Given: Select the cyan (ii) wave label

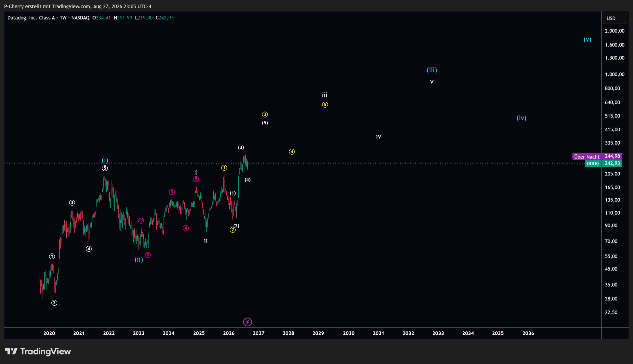Looking at the screenshot, I should pos(139,259).
